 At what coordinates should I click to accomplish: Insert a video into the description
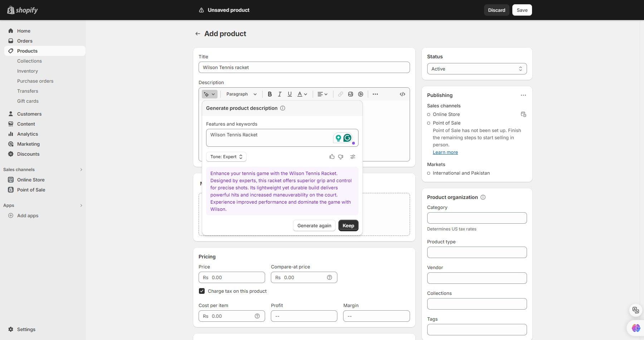pos(360,94)
